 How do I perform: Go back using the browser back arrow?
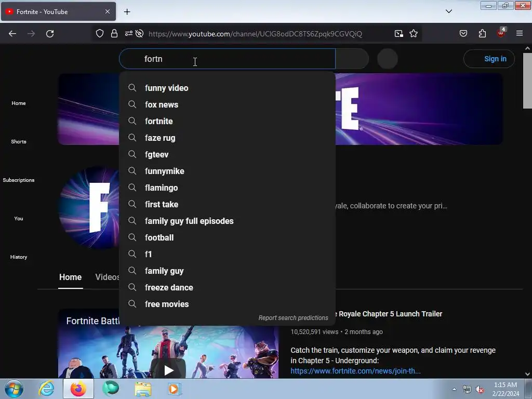click(x=12, y=34)
